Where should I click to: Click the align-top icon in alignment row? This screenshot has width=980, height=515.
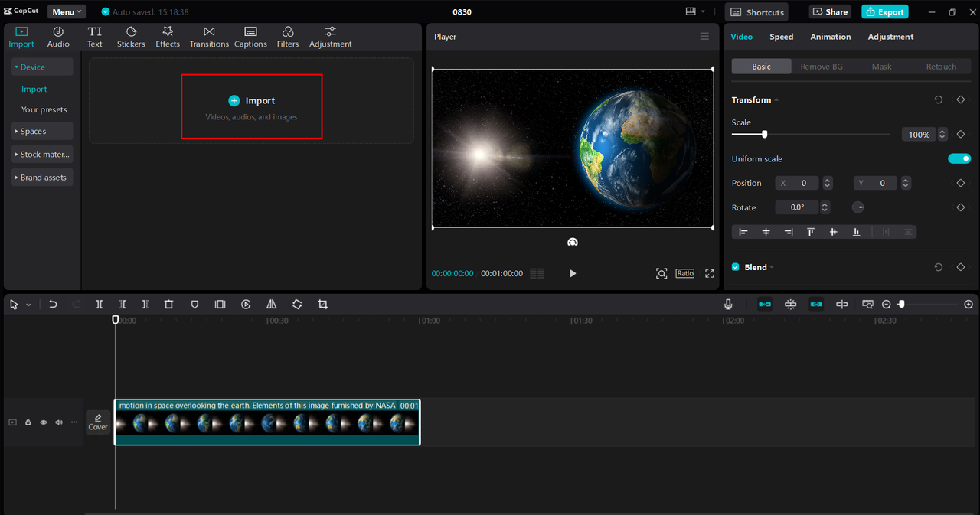pos(811,232)
